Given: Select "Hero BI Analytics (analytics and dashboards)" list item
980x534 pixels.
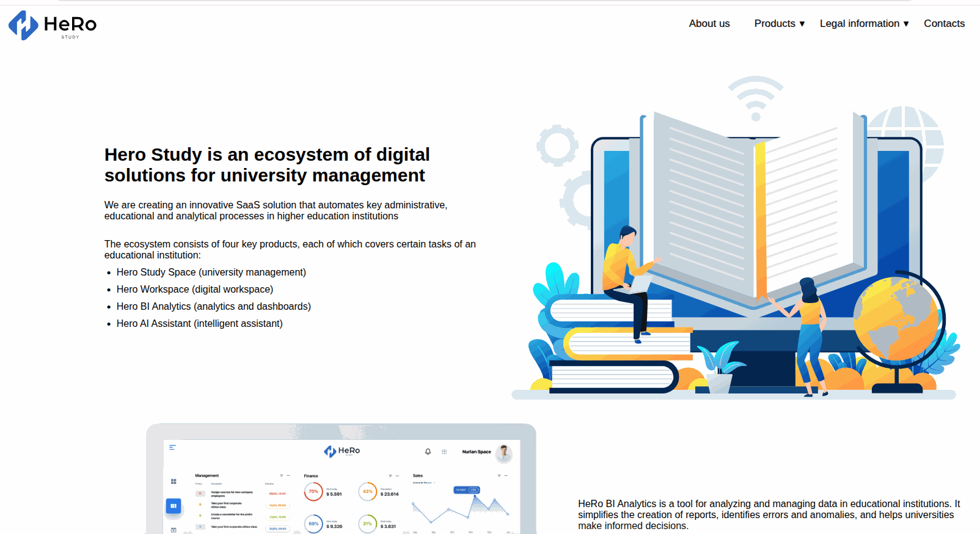Looking at the screenshot, I should [214, 307].
